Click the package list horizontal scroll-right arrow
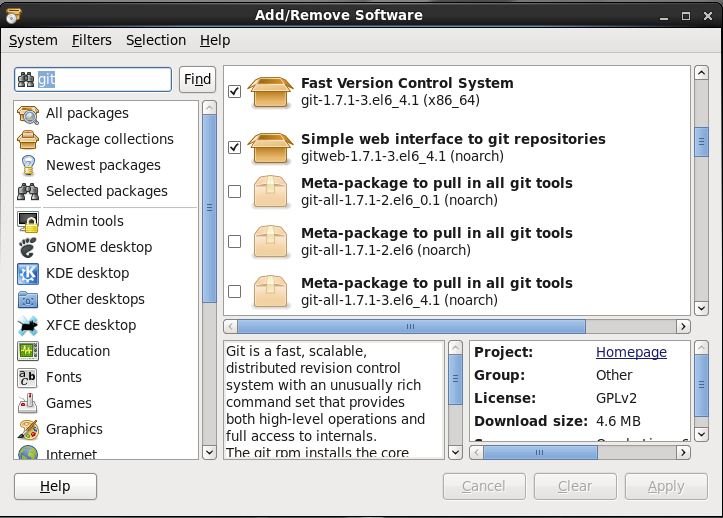Viewport: 723px width, 518px height. (x=683, y=327)
